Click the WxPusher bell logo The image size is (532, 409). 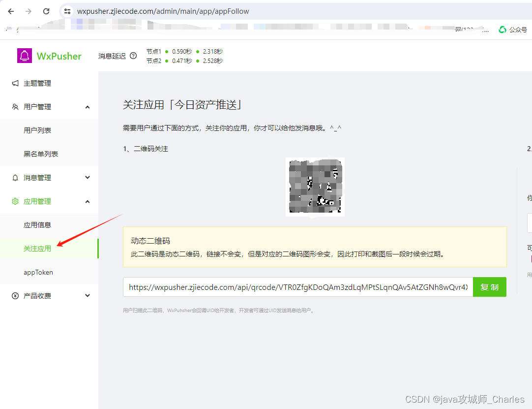click(x=25, y=56)
